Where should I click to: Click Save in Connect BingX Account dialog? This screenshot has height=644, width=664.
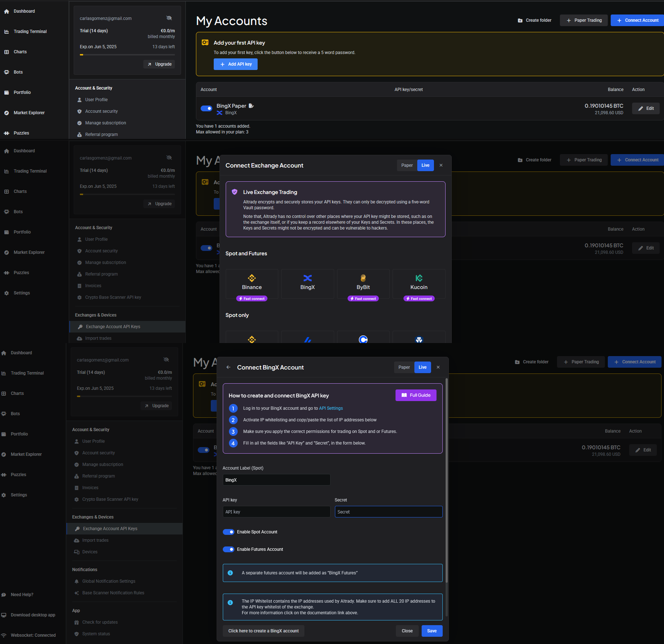coord(432,631)
